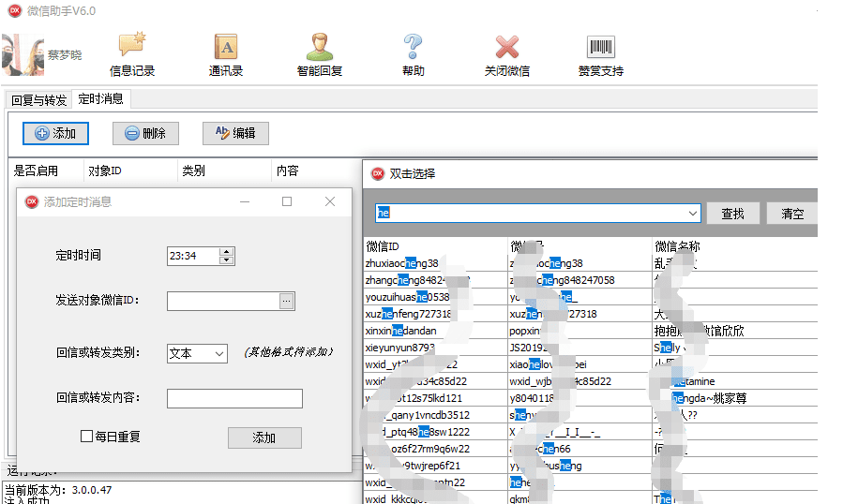Click the 添加 button with plus icon
This screenshot has width=843, height=504.
click(55, 133)
